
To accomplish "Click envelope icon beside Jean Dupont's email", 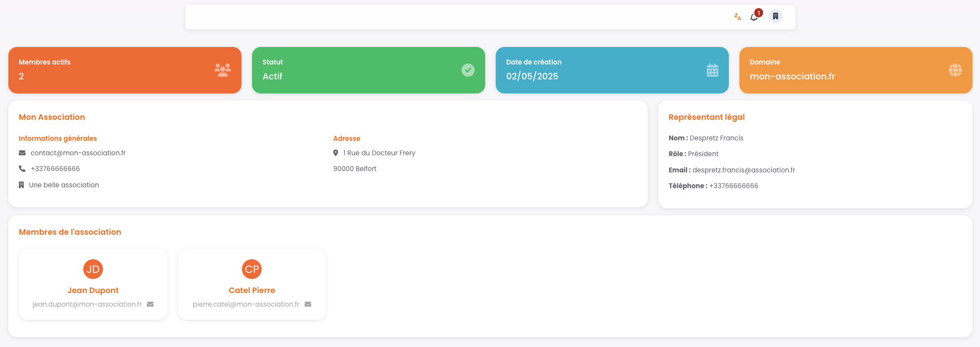I will (150, 304).
